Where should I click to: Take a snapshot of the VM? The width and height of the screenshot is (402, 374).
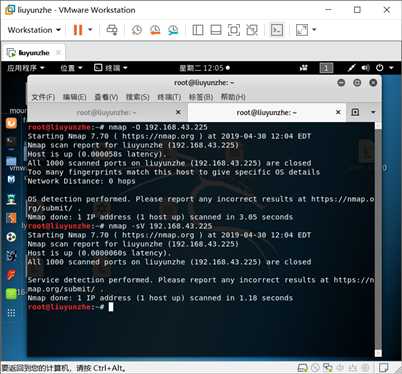click(137, 30)
